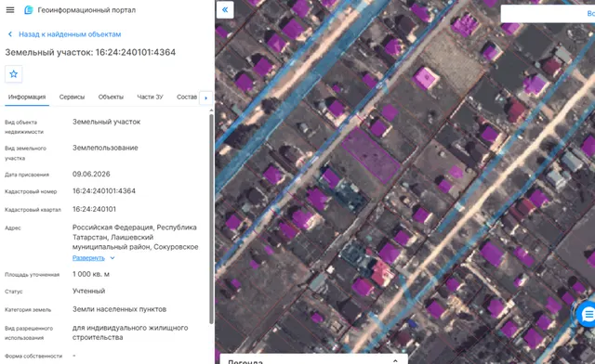Screen dimensions: 595x364
Task: Click heading Земельный участок: 16:24:240101:4364
Action: pos(90,52)
